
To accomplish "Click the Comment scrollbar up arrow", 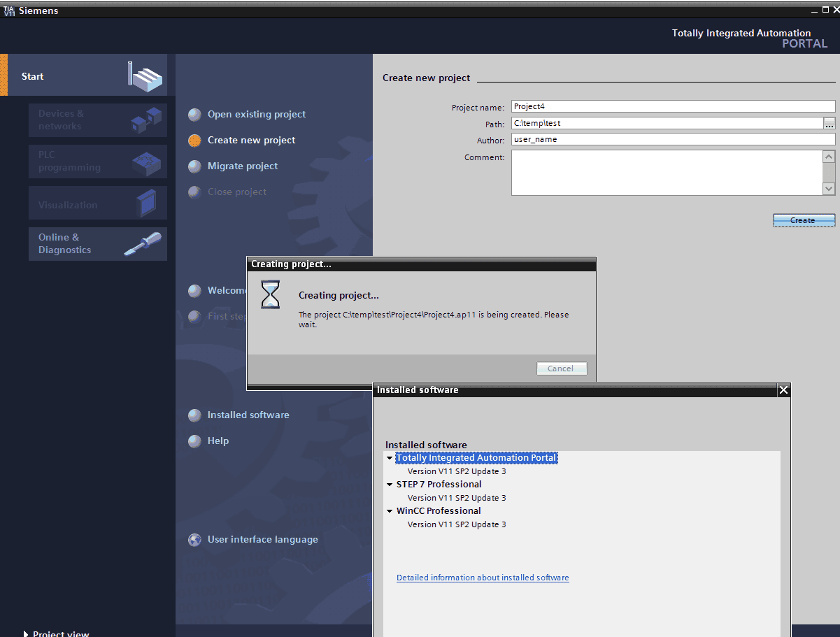I will click(x=829, y=157).
